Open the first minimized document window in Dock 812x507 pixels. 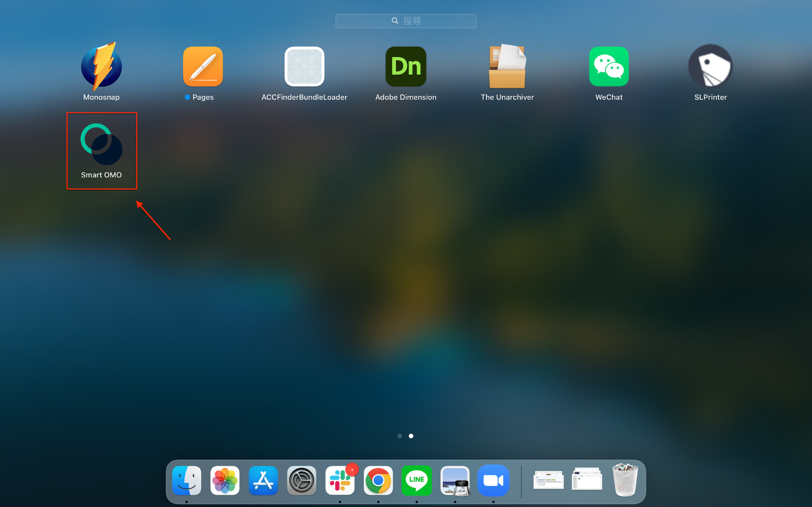pyautogui.click(x=548, y=480)
